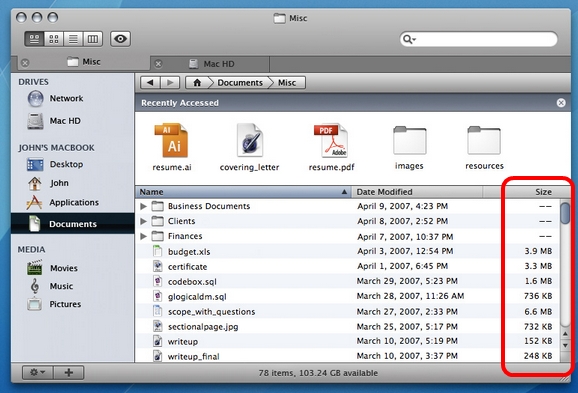Screen dimensions: 578x393
Task: Toggle Quick Look eye button
Action: pyautogui.click(x=120, y=39)
